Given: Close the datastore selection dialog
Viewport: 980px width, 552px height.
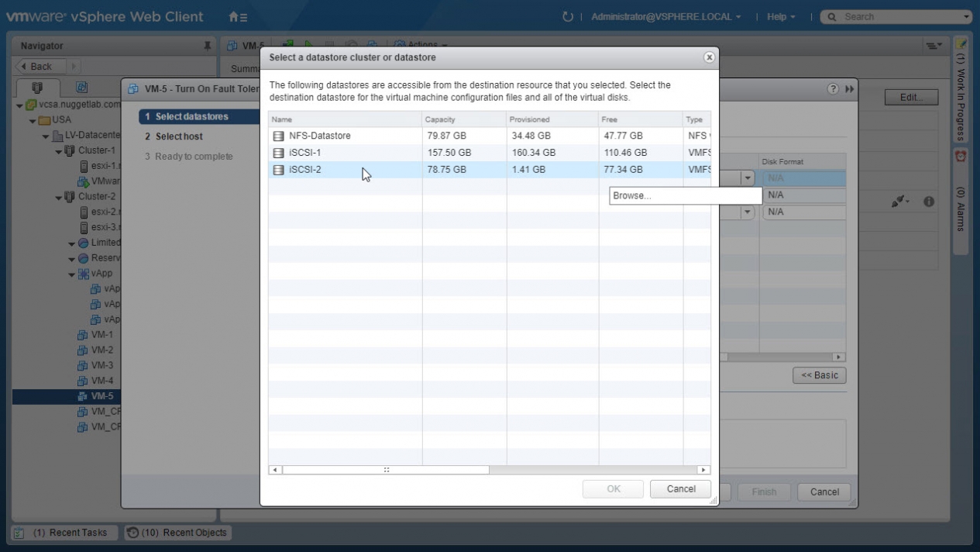Looking at the screenshot, I should click(708, 57).
